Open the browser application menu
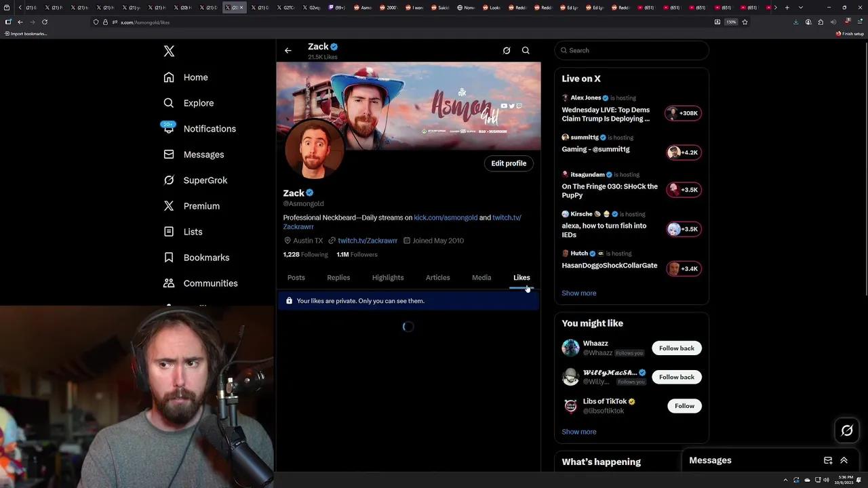The width and height of the screenshot is (868, 488). coord(859,22)
